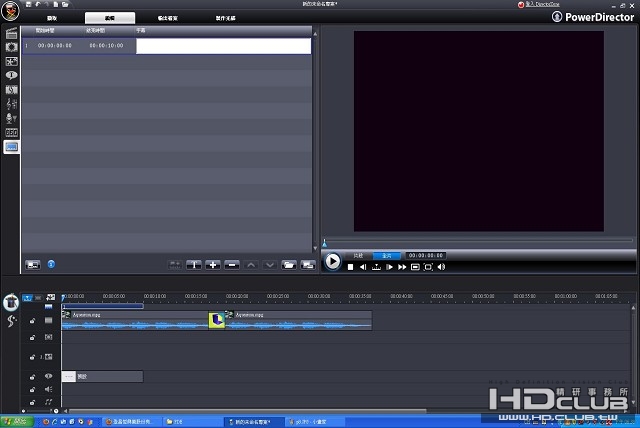Open the Voice-Over Room microphone icon
Viewport: 640px width, 428px height.
point(12,118)
